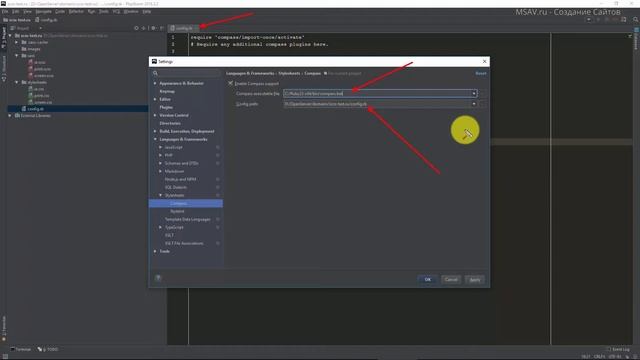Click the Reset link in Settings
The height and width of the screenshot is (360, 640).
[481, 73]
